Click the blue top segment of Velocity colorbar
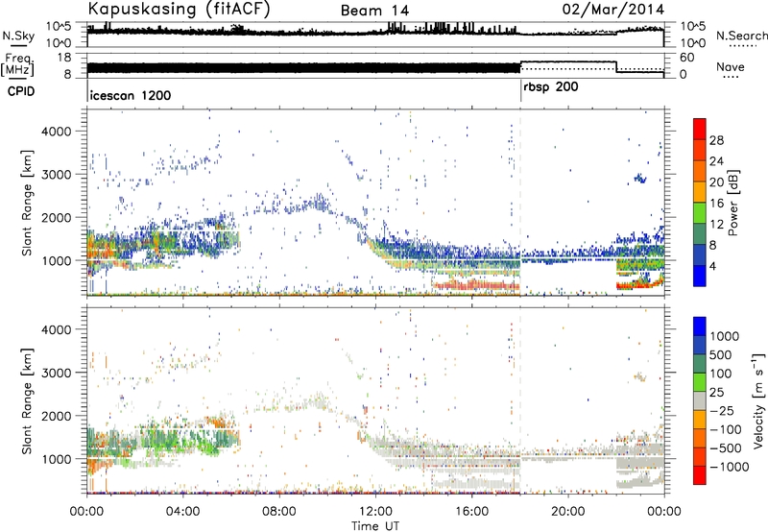 click(x=700, y=326)
